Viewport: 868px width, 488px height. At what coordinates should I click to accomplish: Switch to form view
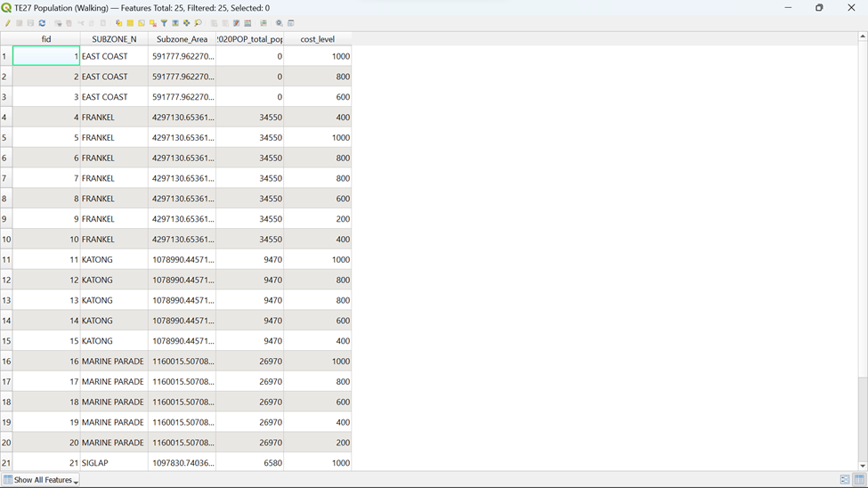coord(844,480)
